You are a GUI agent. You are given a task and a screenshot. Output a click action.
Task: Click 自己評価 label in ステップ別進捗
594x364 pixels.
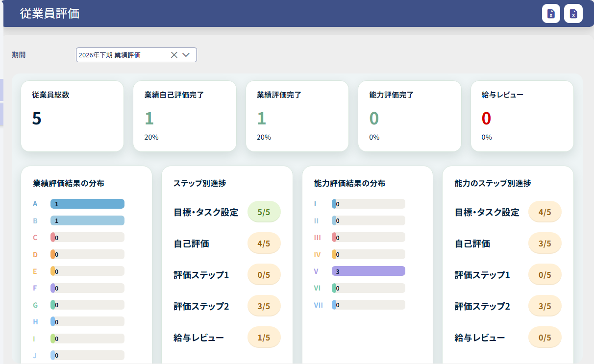click(191, 243)
